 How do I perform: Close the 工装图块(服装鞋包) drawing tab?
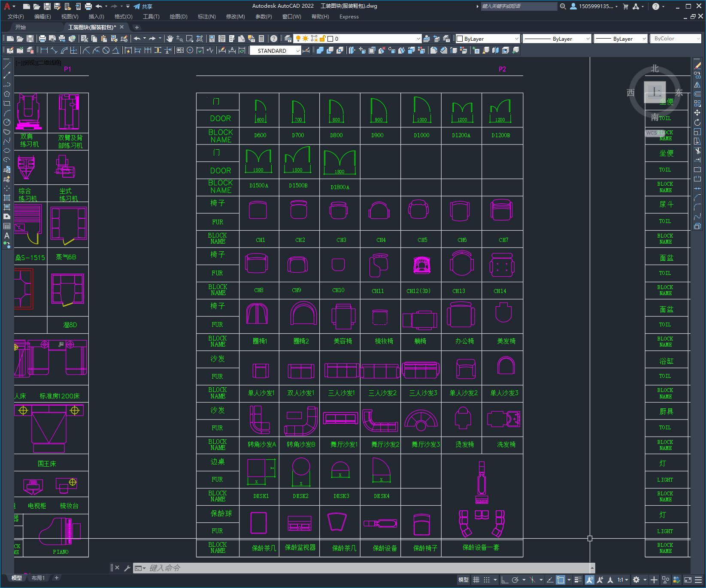coord(122,27)
